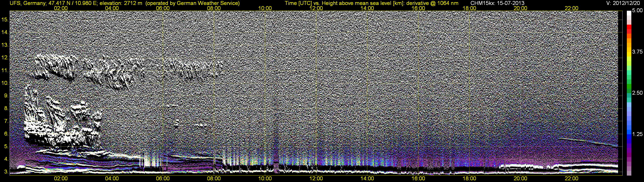This screenshot has height=182, width=644.
Task: Click the height axis label '9.'
Action: coord(6,96)
